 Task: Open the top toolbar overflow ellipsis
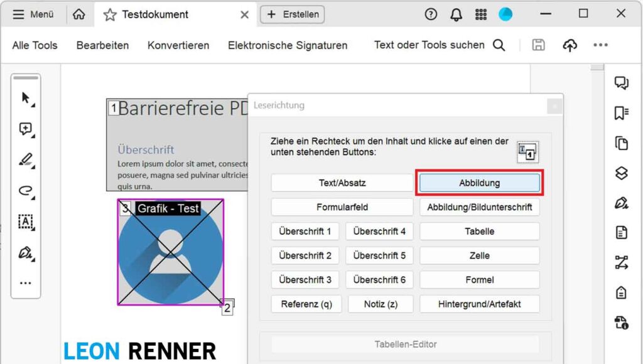click(x=600, y=45)
